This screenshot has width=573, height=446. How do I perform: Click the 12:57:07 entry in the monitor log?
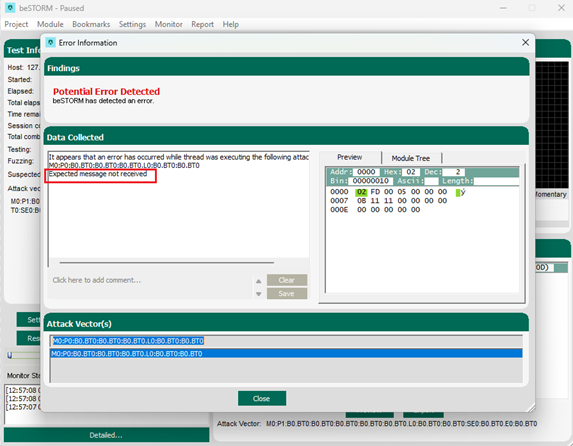coord(23,407)
